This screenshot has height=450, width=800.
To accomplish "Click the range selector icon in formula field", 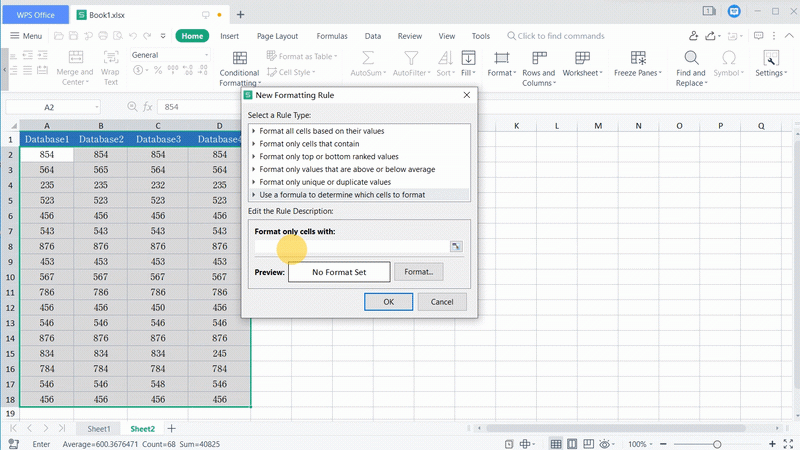I will (x=456, y=246).
